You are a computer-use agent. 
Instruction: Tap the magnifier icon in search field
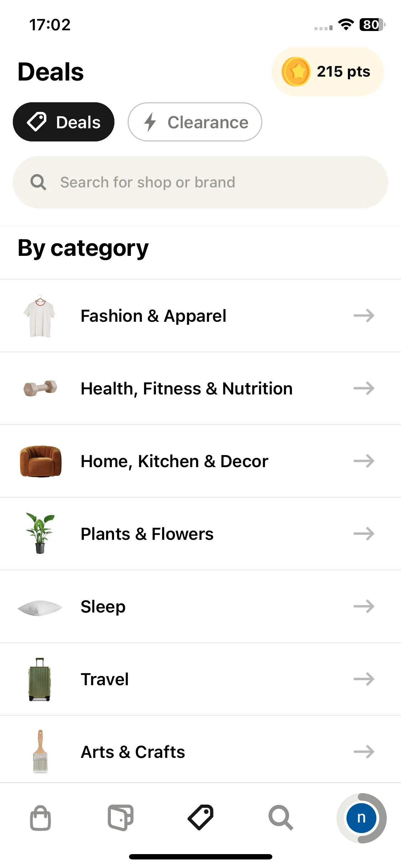click(x=38, y=182)
